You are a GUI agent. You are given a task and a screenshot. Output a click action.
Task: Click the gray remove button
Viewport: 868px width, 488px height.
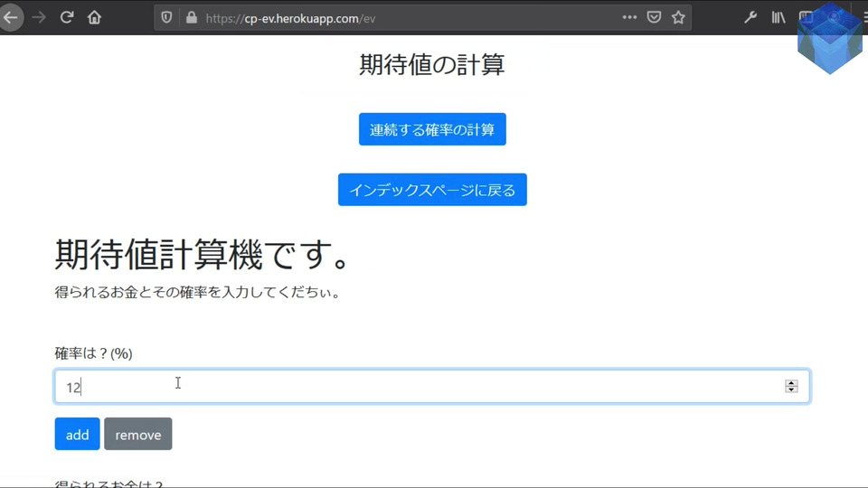pos(137,435)
